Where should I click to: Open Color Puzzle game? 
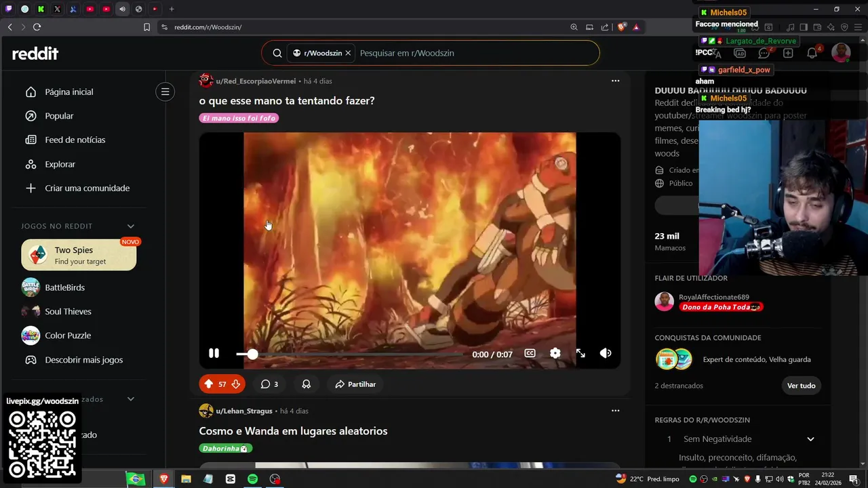pos(68,335)
